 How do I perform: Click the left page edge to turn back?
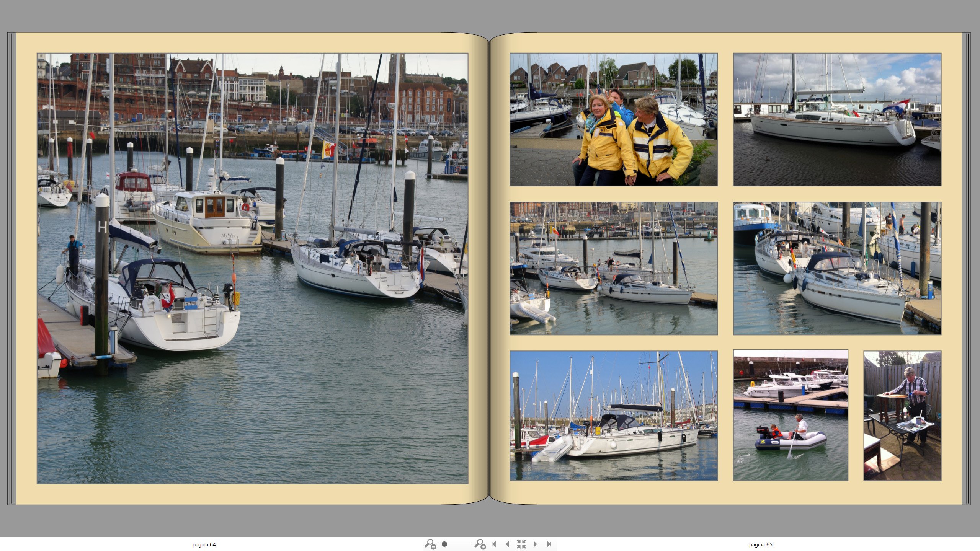click(12, 268)
